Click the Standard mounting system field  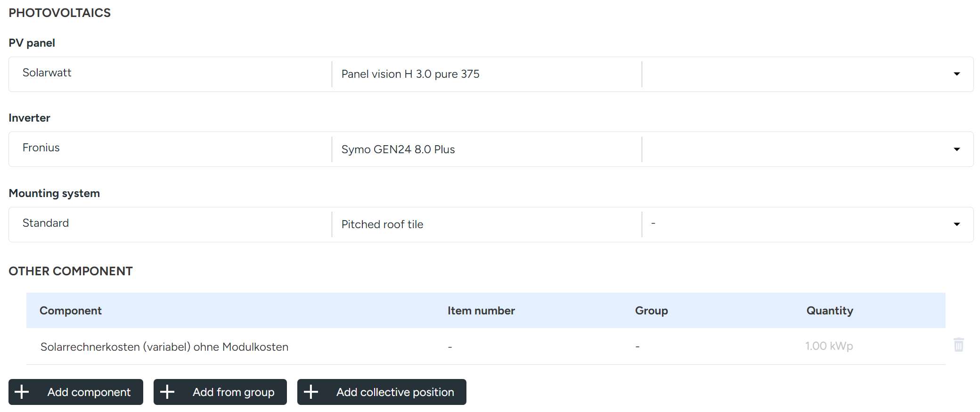(x=170, y=223)
